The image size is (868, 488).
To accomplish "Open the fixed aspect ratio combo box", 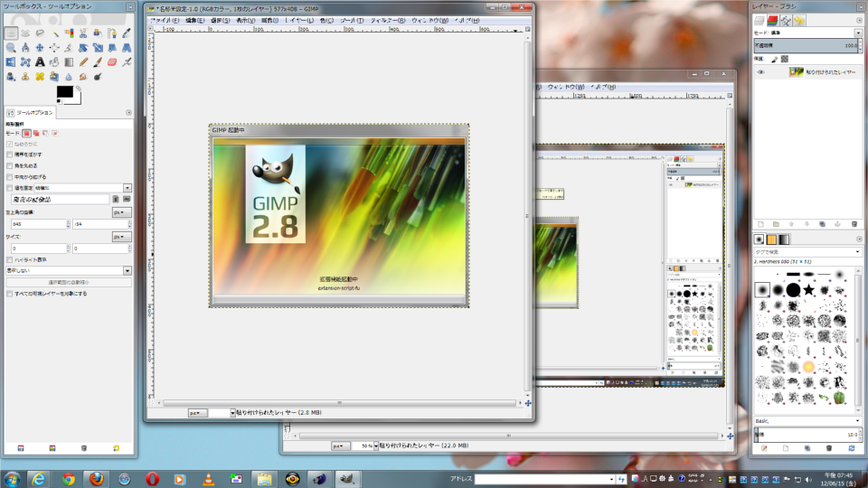I will pos(83,188).
